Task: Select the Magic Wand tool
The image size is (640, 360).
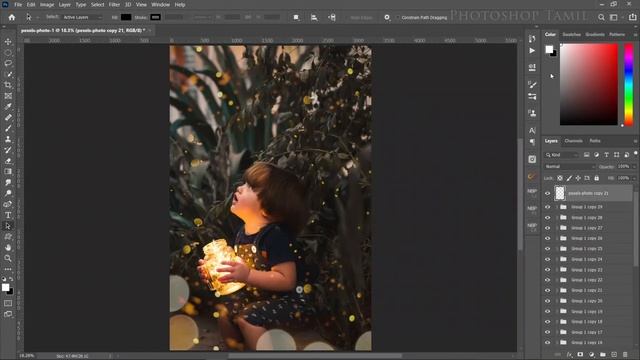Action: pos(8,74)
